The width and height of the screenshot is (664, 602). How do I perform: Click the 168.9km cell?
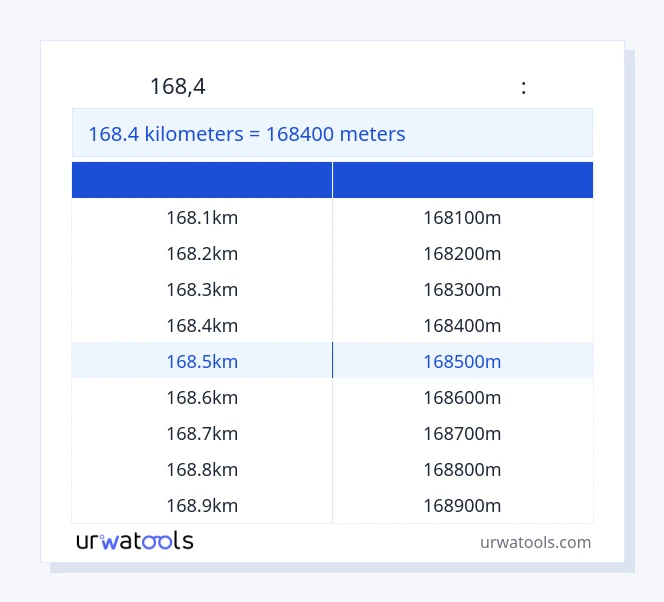click(x=202, y=505)
